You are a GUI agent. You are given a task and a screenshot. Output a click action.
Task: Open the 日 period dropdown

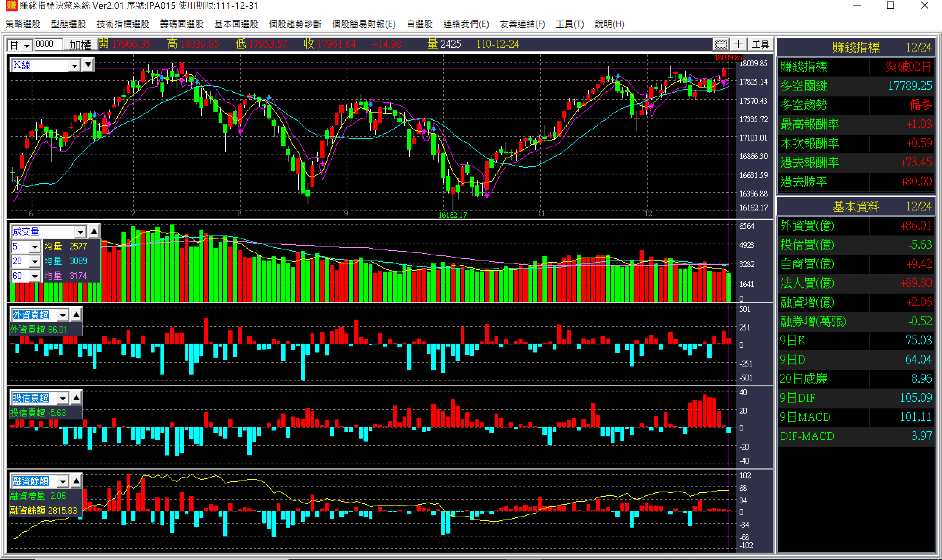(26, 46)
